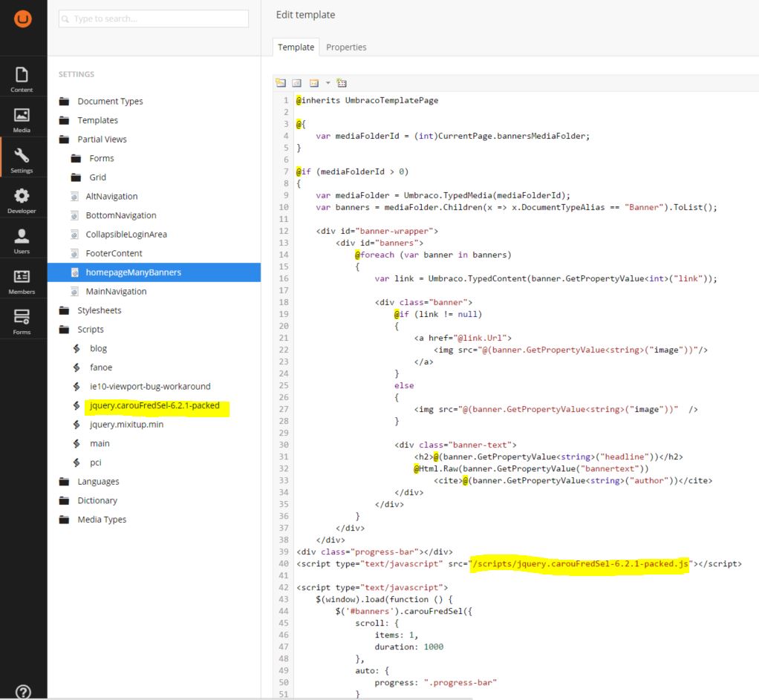Open the Forms partial views subfolder
This screenshot has height=700, width=759.
[x=102, y=158]
